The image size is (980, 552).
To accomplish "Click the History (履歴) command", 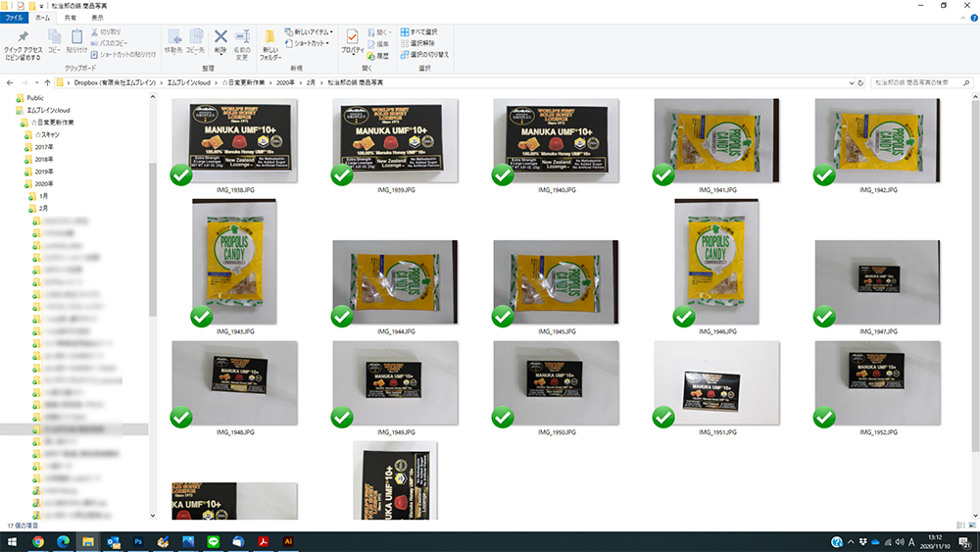I will coord(378,56).
